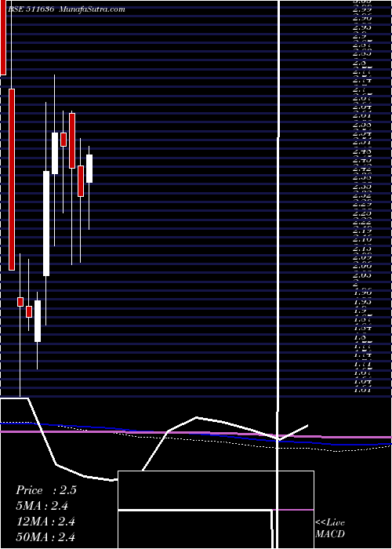Image resolution: width=392 pixels, height=549 pixels.
Task: Click the MunafaSutra.com label
Action: (x=93, y=9)
